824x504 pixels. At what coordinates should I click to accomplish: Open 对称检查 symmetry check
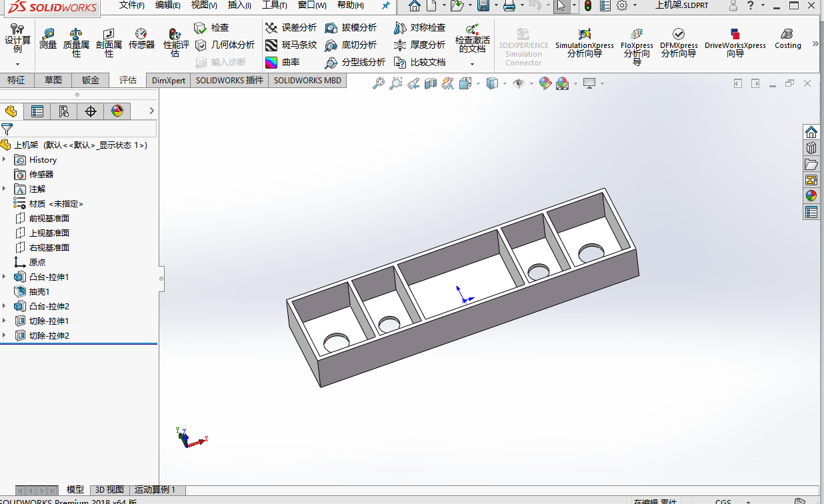[419, 27]
